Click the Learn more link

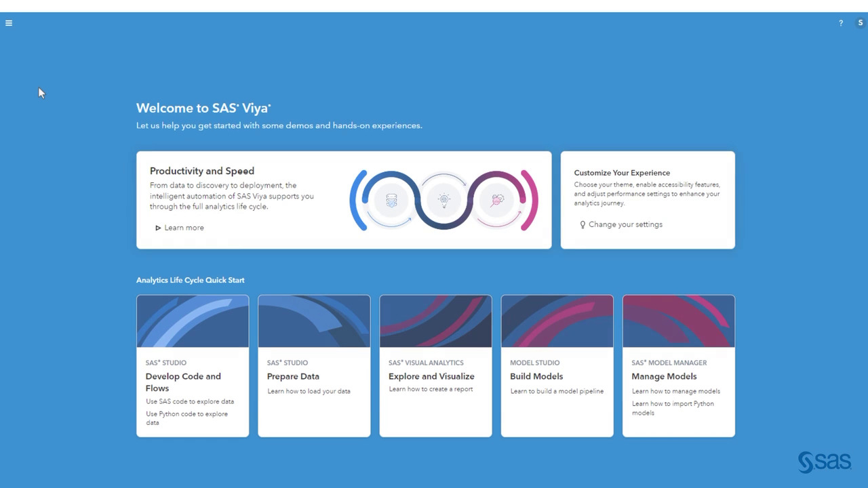tap(184, 228)
